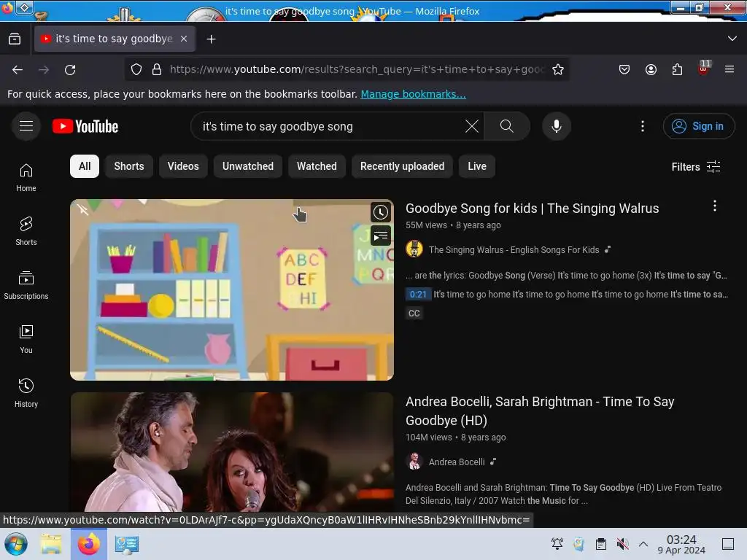Open the search Filters panel
Viewport: 747px width, 560px height.
(x=695, y=167)
